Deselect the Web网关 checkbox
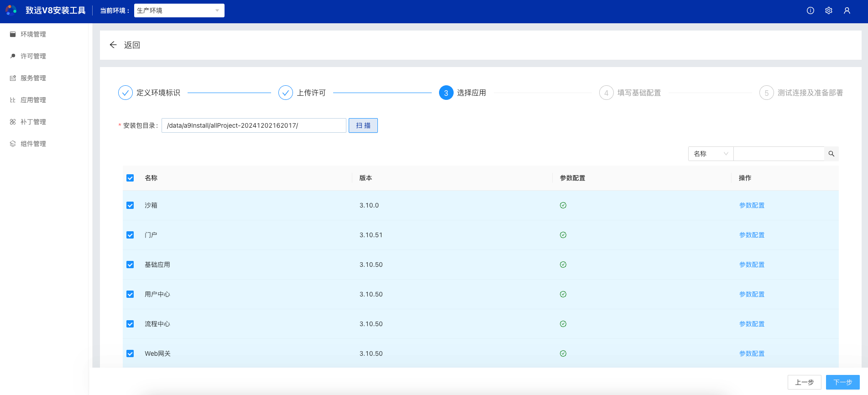The width and height of the screenshot is (868, 395). pos(130,353)
